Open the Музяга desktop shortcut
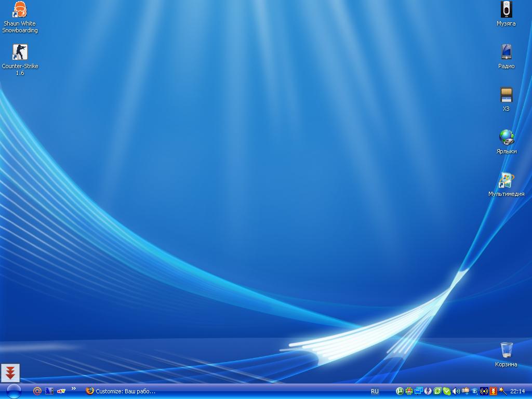 (506, 10)
